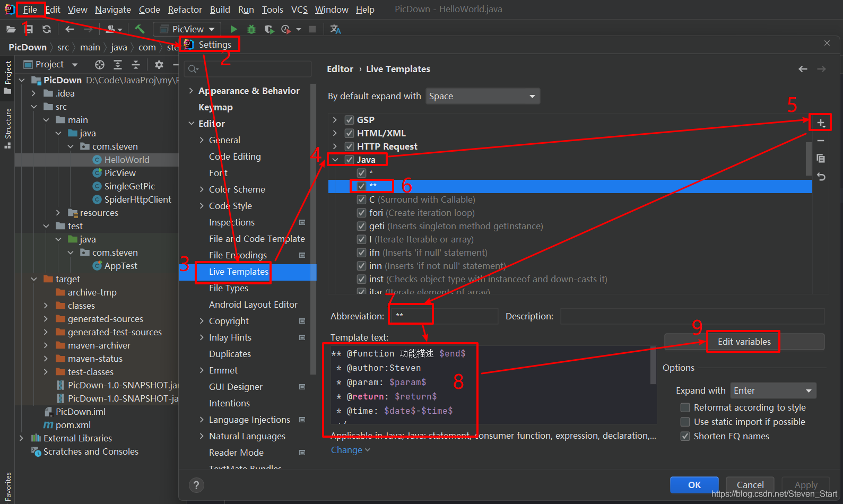Click the Open folder toolbar icon
The image size is (843, 504).
point(11,29)
